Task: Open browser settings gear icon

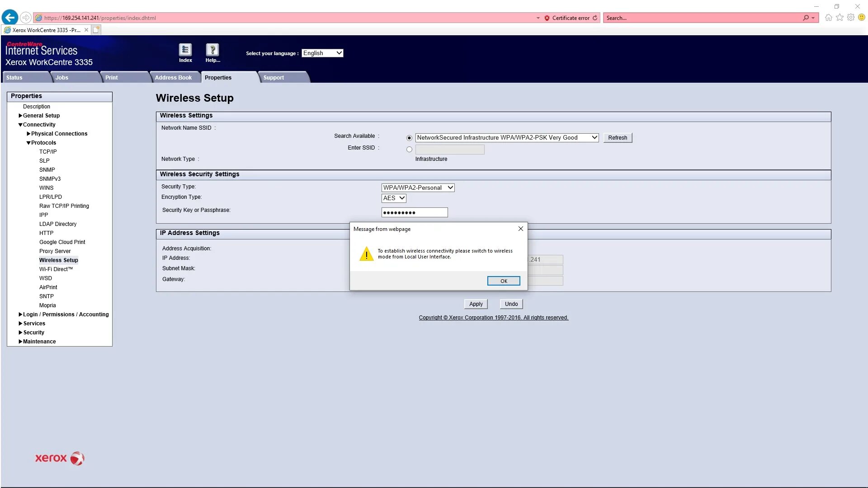Action: tap(851, 18)
